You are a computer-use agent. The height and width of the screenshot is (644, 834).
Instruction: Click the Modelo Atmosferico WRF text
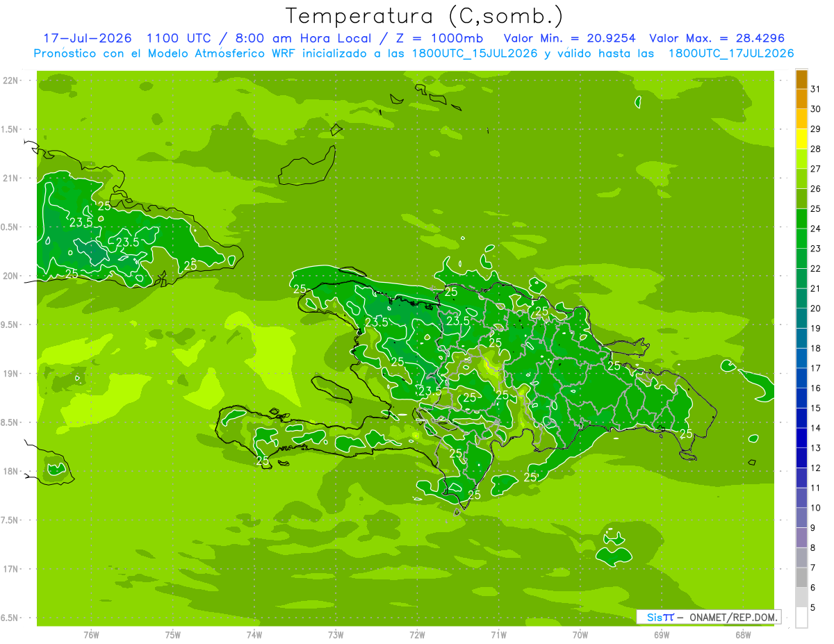coord(221,53)
